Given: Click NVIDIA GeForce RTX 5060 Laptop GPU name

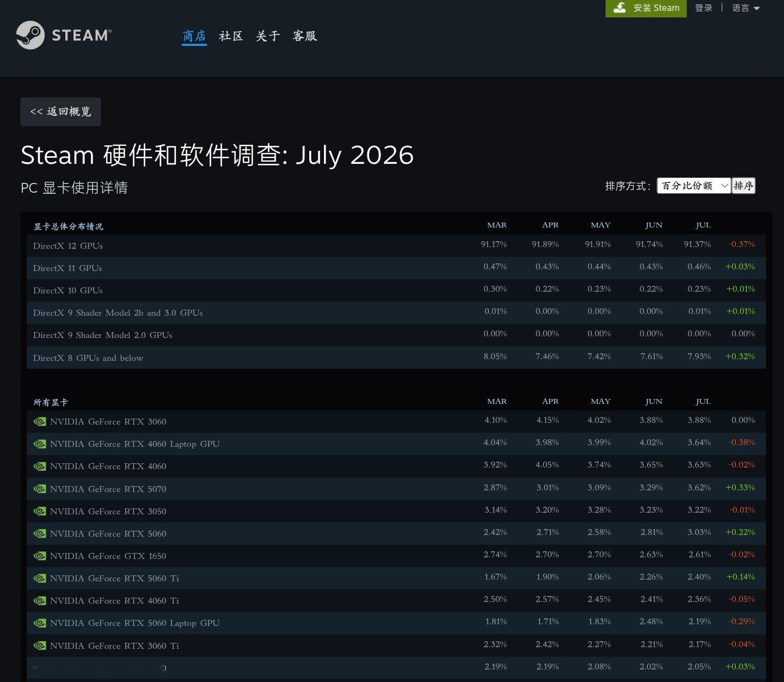Looking at the screenshot, I should pos(134,623).
